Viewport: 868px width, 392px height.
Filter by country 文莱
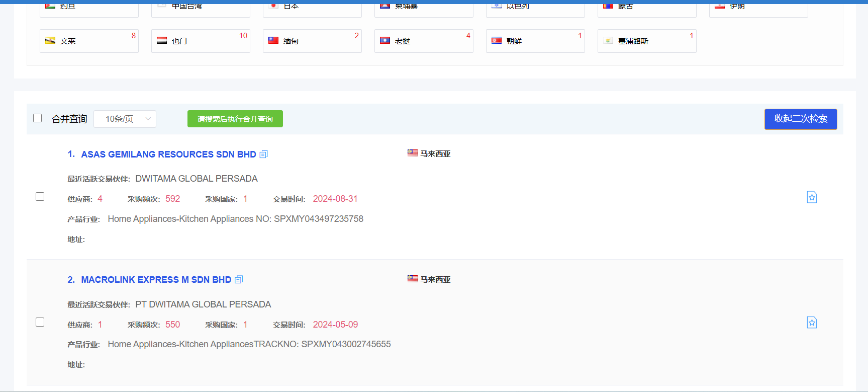pyautogui.click(x=89, y=41)
